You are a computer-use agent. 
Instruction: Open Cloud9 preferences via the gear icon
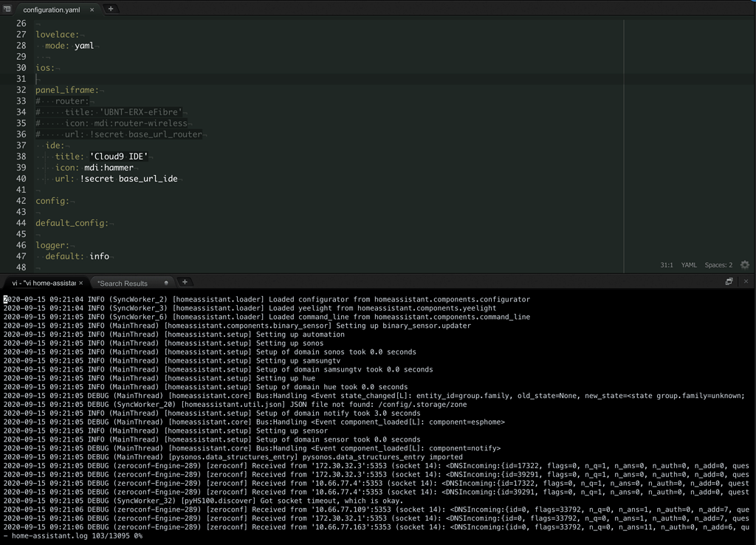[x=744, y=264]
